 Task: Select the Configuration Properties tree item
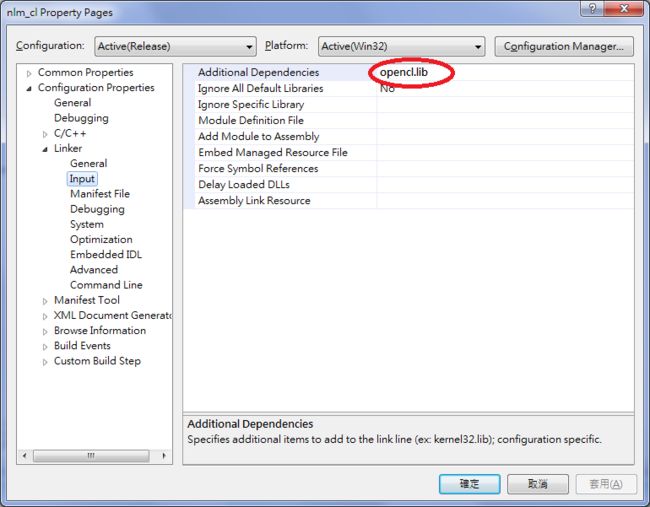click(x=96, y=88)
